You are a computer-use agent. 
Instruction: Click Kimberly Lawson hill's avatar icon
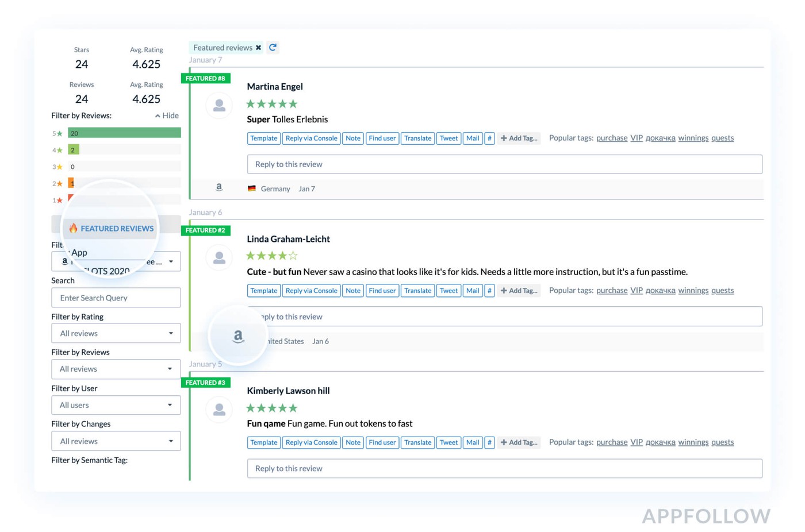click(x=219, y=410)
